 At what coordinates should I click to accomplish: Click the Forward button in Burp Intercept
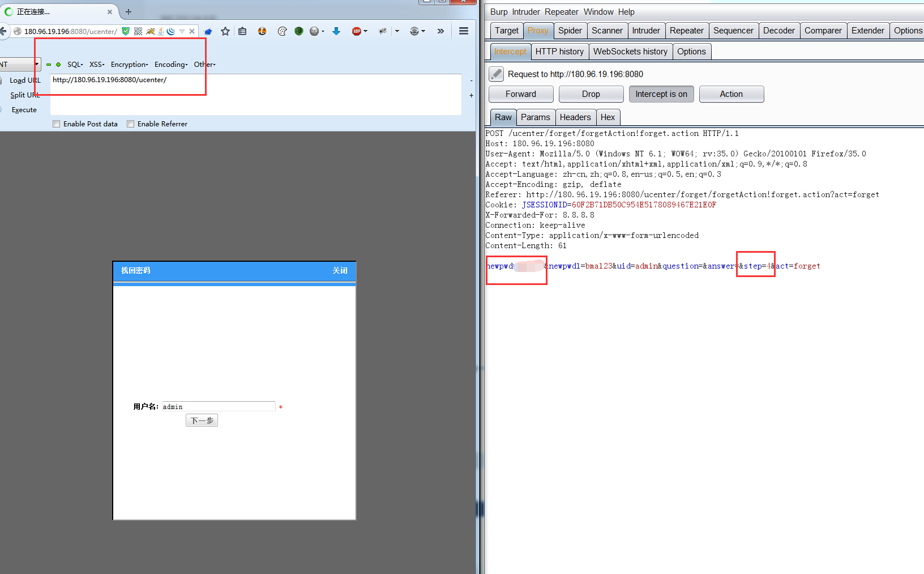[x=521, y=94]
